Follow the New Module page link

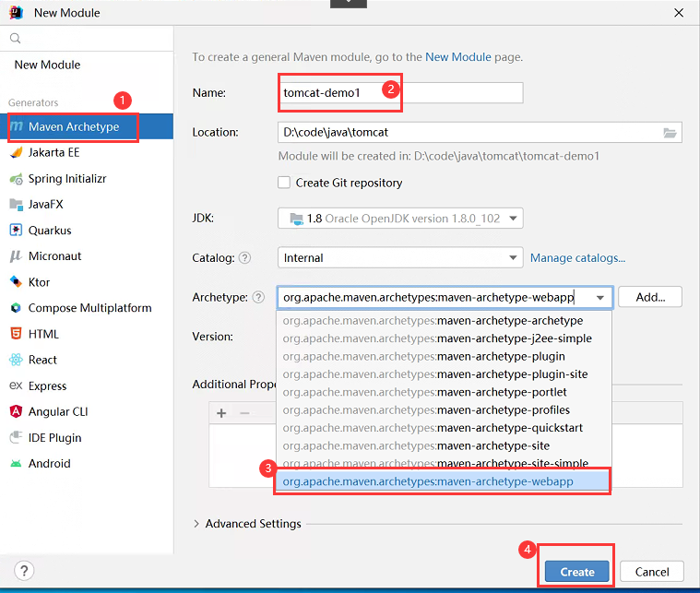[x=458, y=57]
